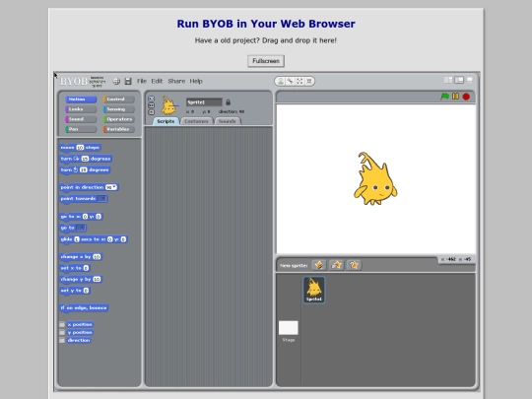Click the floppy disk save icon
The width and height of the screenshot is (532, 399).
coord(128,81)
